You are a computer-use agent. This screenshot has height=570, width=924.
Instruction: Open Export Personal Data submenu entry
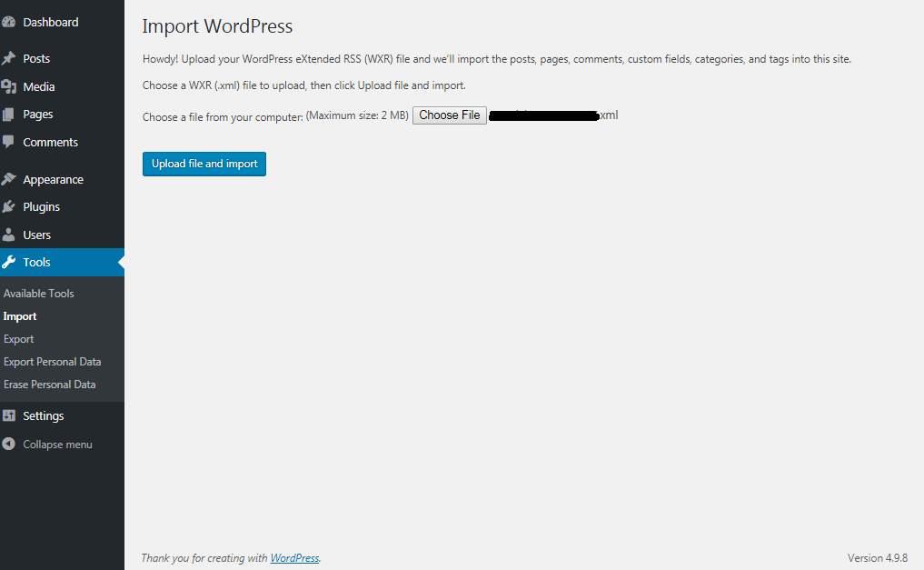tap(52, 362)
